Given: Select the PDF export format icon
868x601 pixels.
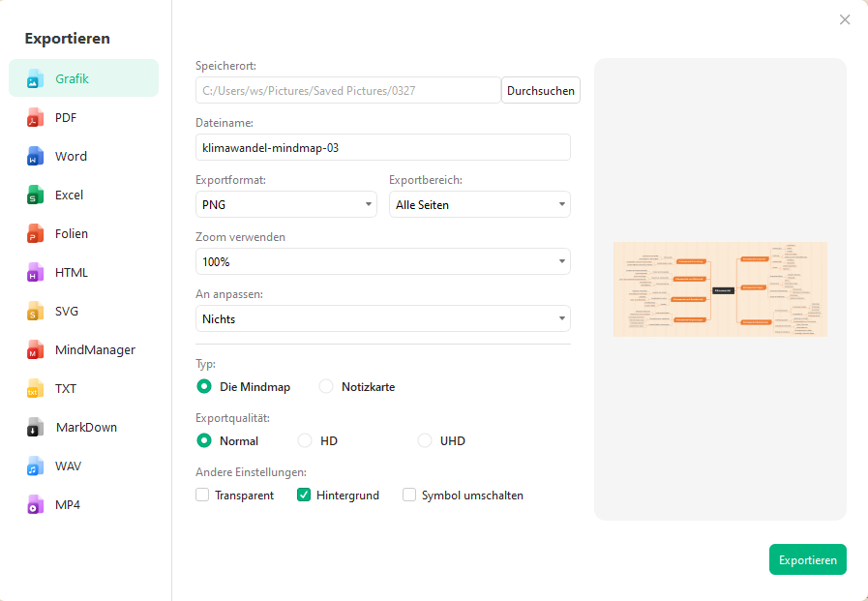Looking at the screenshot, I should click(36, 118).
